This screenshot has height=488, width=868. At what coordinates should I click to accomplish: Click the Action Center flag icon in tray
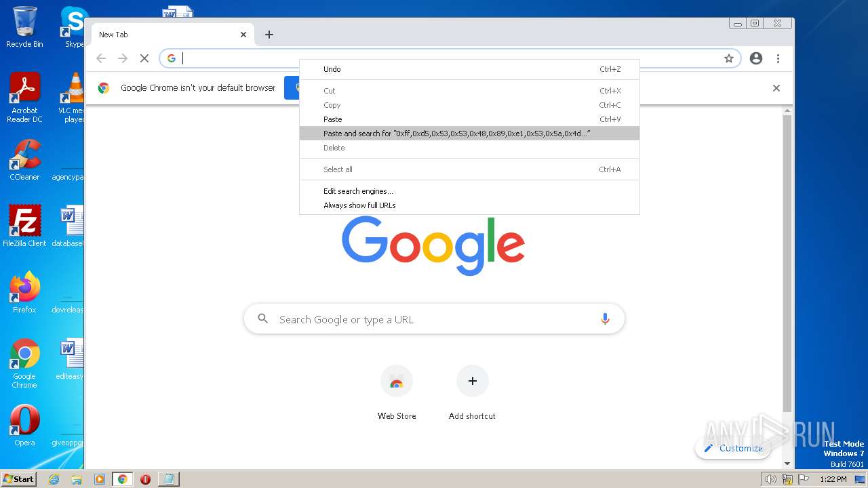coord(804,479)
